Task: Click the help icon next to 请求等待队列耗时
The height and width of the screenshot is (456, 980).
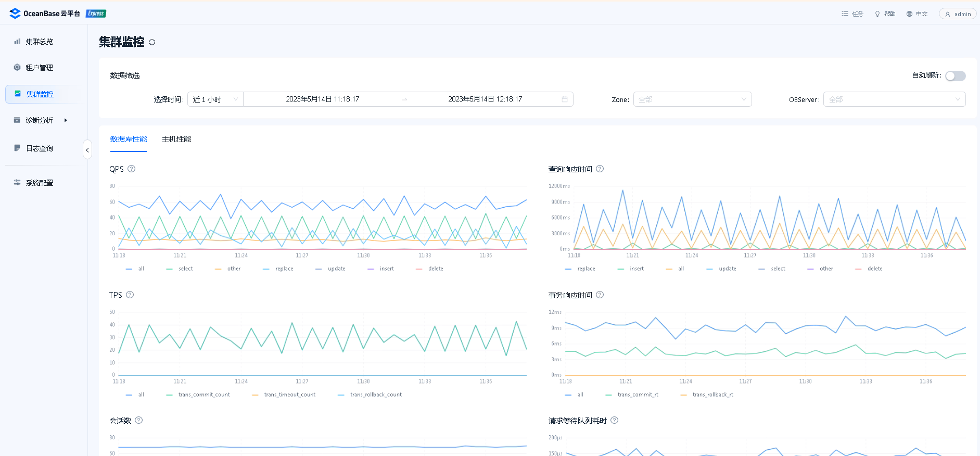Action: pos(615,420)
